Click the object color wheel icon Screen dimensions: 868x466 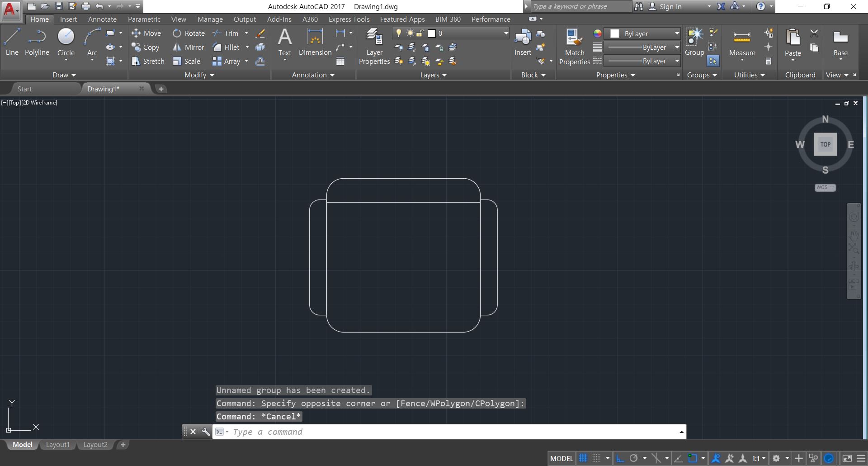(x=597, y=33)
